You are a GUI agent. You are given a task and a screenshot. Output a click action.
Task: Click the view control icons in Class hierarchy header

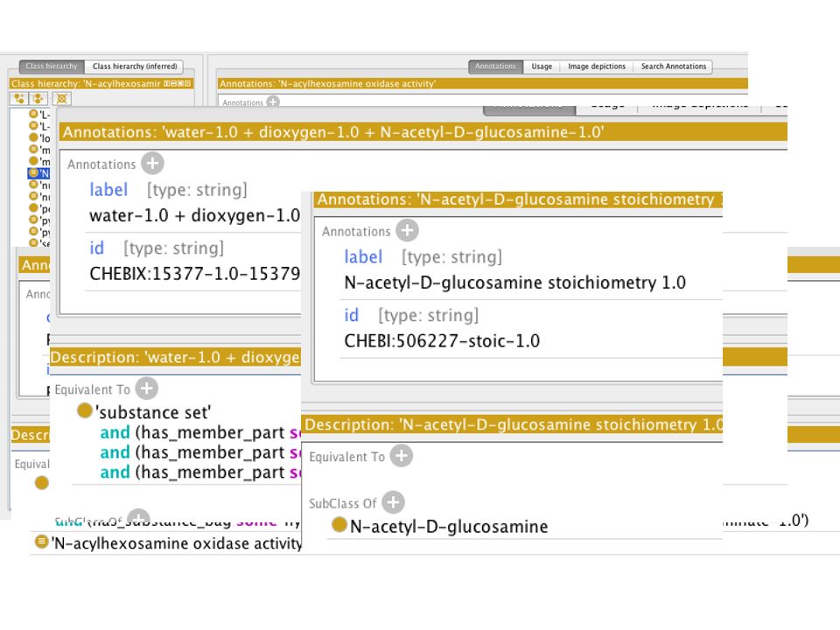pos(177,84)
